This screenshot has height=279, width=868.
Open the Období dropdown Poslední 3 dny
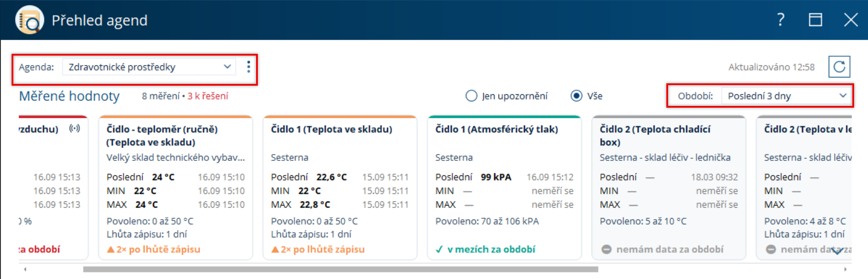(x=787, y=96)
